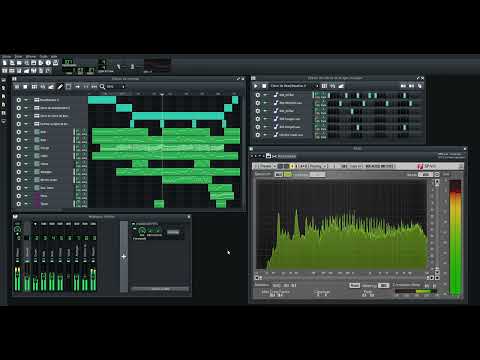The image size is (480, 360).
Task: Select edit (selection) mode in Song Editor
Action: pos(69,87)
